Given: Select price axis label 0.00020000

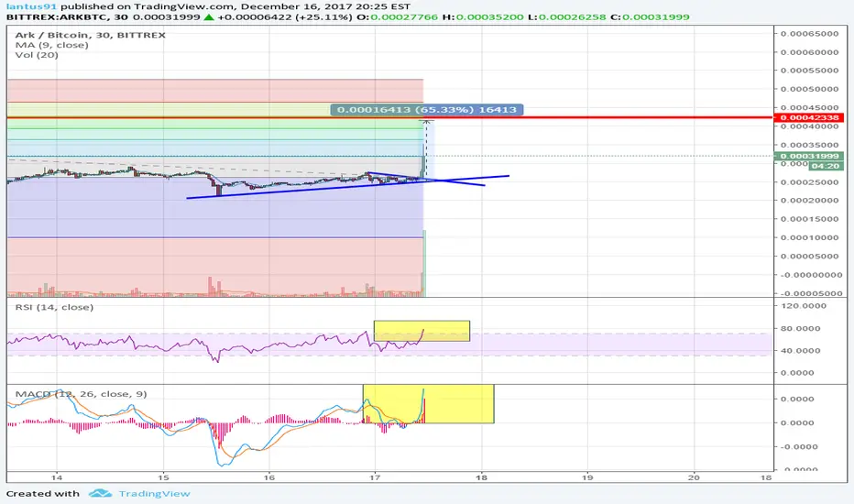Looking at the screenshot, I should pyautogui.click(x=809, y=201).
